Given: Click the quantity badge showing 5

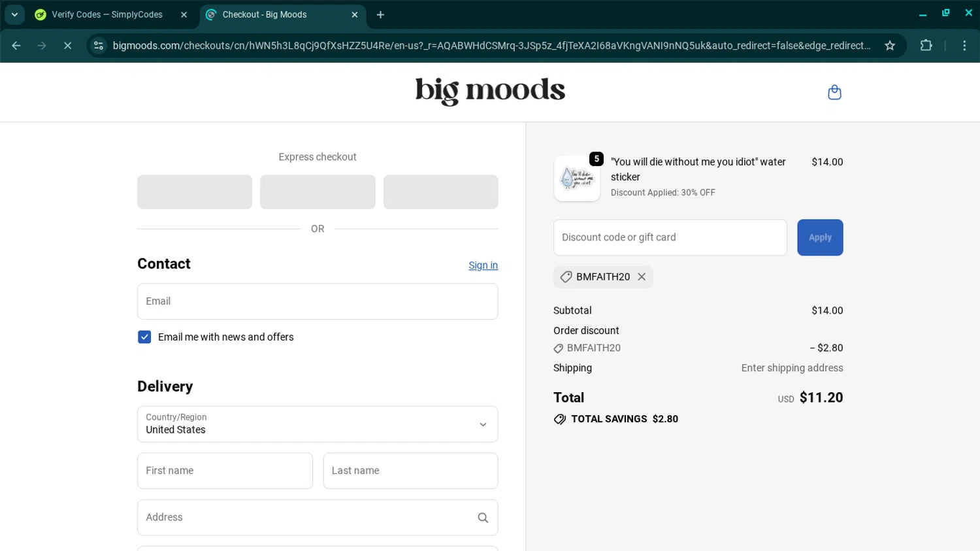Looking at the screenshot, I should click(x=596, y=159).
